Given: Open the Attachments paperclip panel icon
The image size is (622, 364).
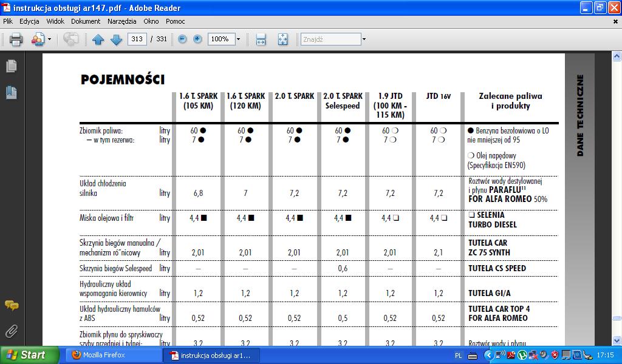Looking at the screenshot, I should pos(12,331).
